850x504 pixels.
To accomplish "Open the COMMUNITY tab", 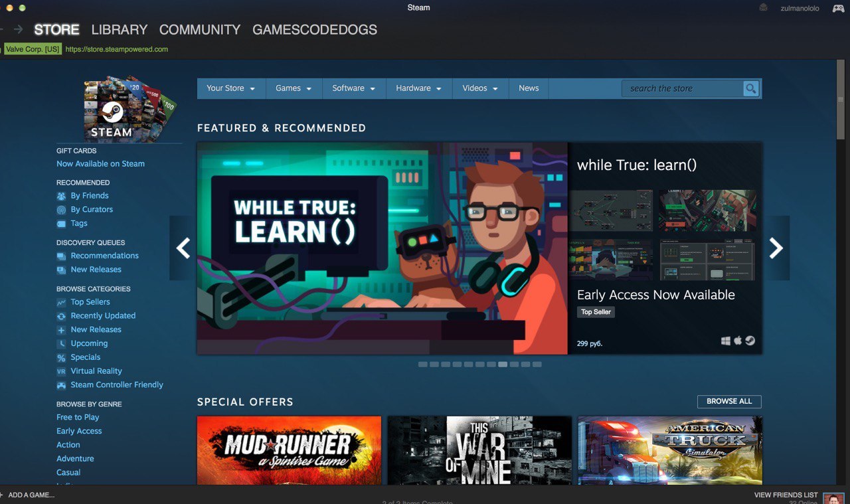I will point(199,29).
